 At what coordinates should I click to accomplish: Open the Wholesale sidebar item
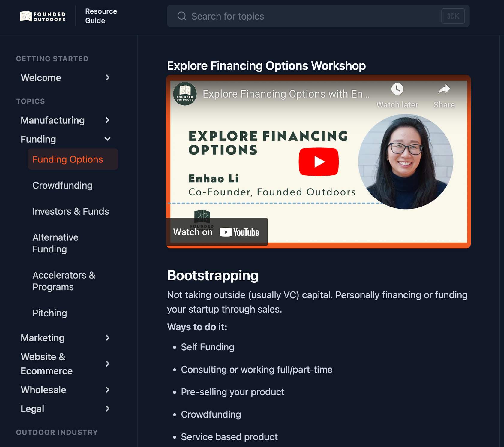tap(43, 390)
